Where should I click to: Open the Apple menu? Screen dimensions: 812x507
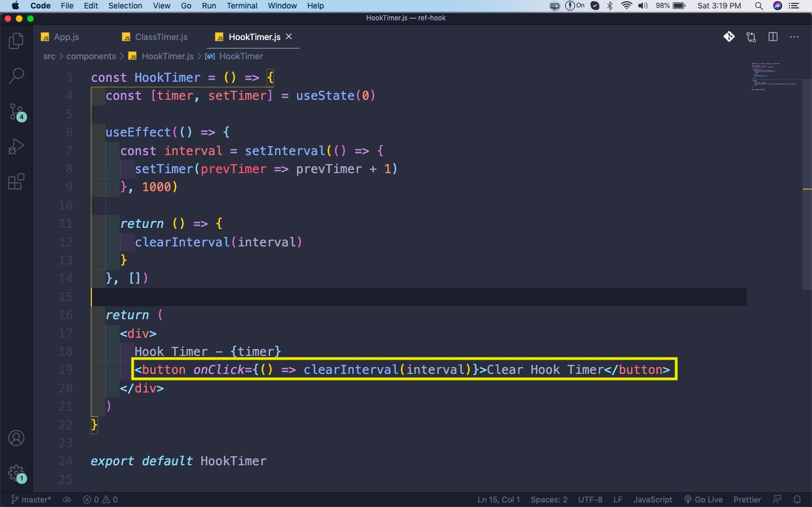coord(15,6)
